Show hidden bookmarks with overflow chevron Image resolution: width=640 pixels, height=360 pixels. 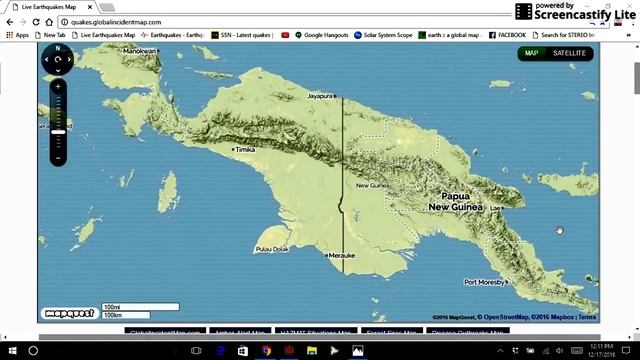[x=629, y=35]
